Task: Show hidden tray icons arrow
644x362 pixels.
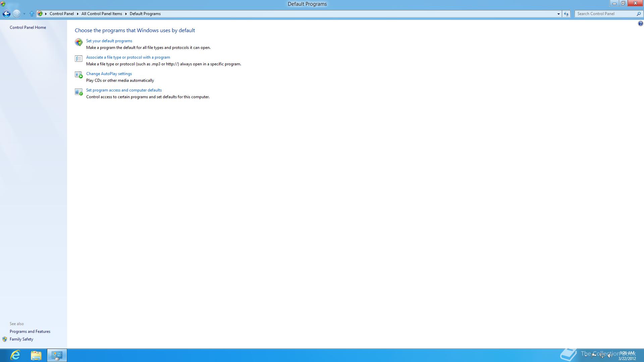Action: click(x=586, y=355)
